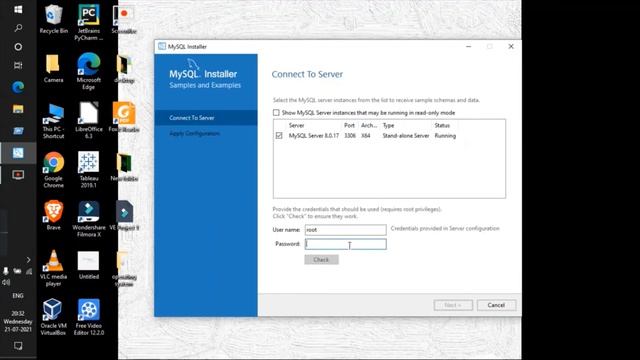Open Wondershare Filmora X shortcut

click(x=89, y=219)
